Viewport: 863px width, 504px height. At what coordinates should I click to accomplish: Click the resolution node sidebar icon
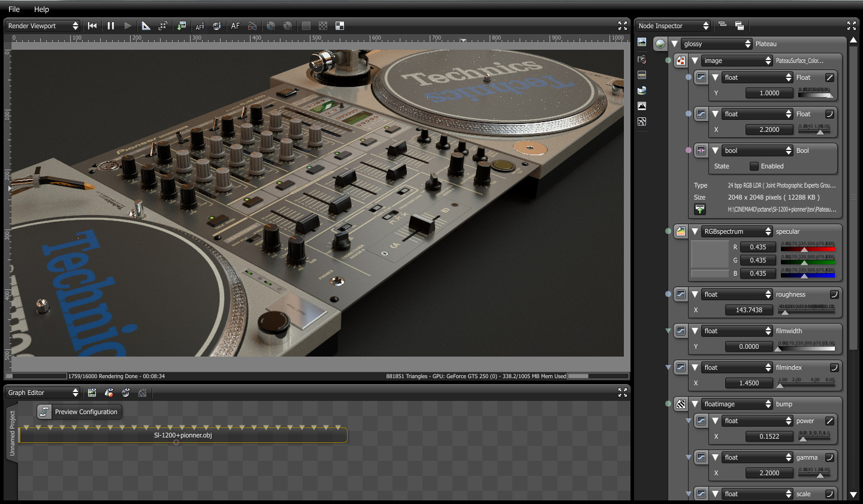642,75
